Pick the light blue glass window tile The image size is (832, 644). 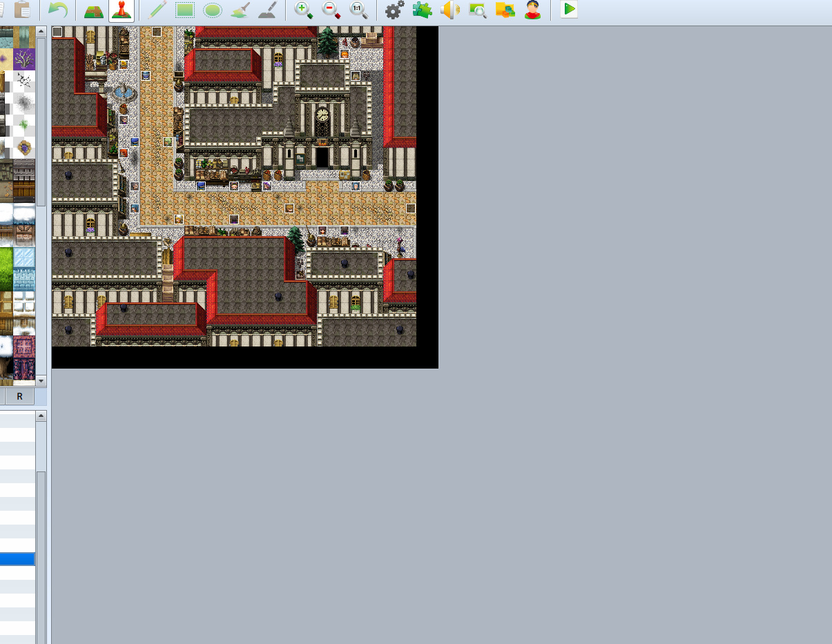point(24,258)
